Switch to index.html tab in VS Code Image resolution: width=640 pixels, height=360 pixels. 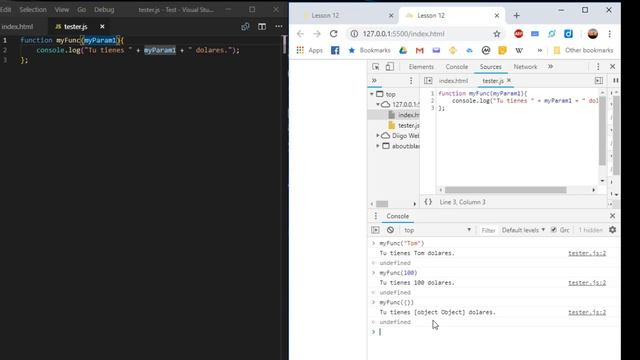pyautogui.click(x=17, y=27)
